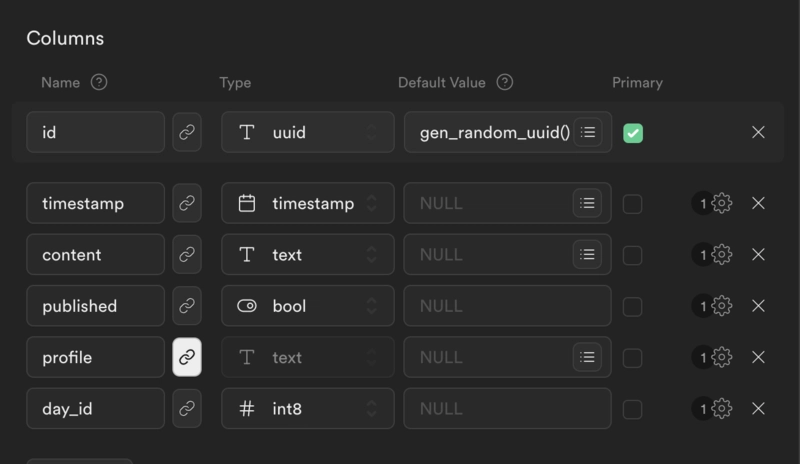800x464 pixels.
Task: Open settings gear for timestamp column
Action: (x=721, y=203)
